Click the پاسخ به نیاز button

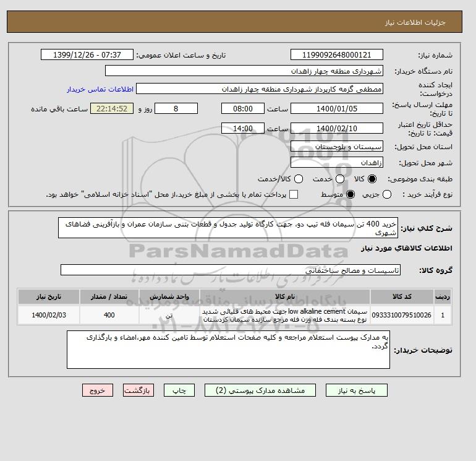tap(357, 390)
